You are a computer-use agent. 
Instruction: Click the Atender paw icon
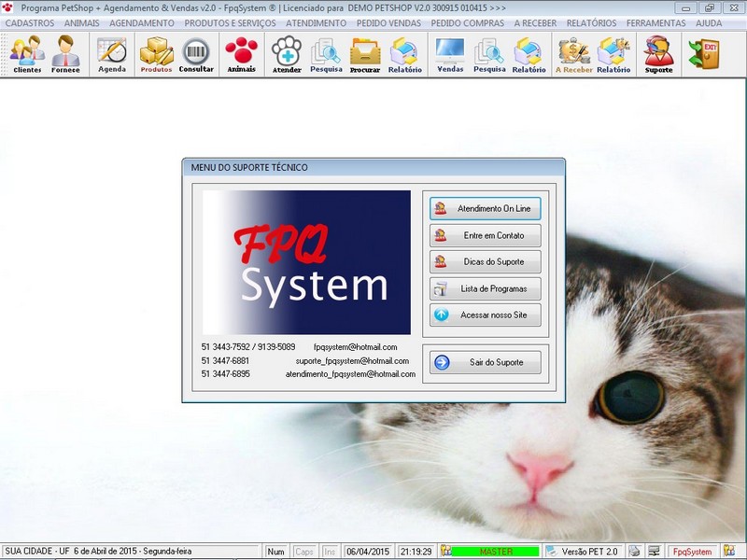click(287, 54)
